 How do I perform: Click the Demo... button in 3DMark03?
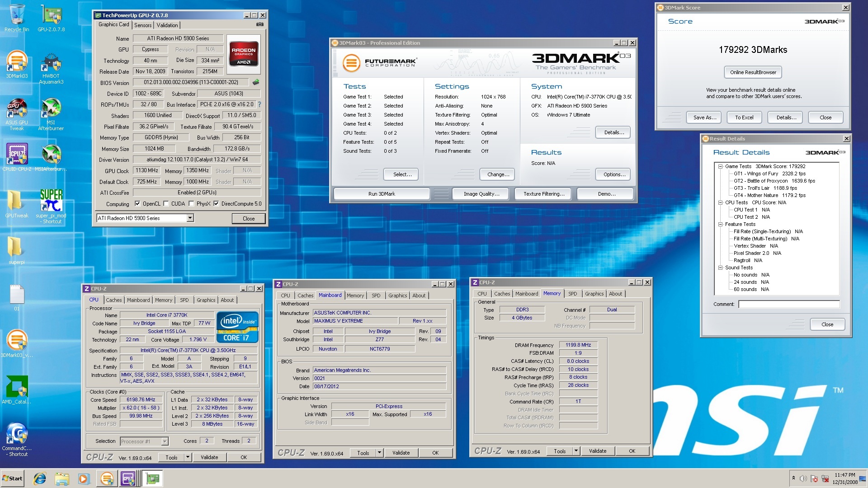tap(606, 194)
